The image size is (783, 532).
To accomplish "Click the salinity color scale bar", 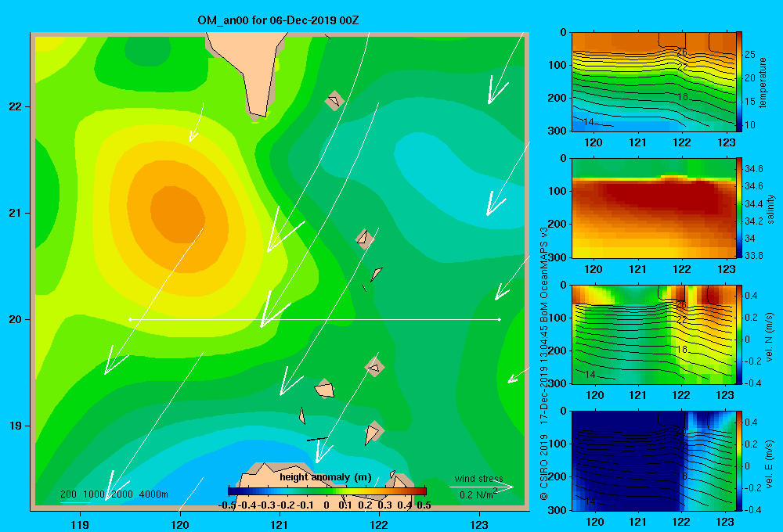I will coord(739,207).
